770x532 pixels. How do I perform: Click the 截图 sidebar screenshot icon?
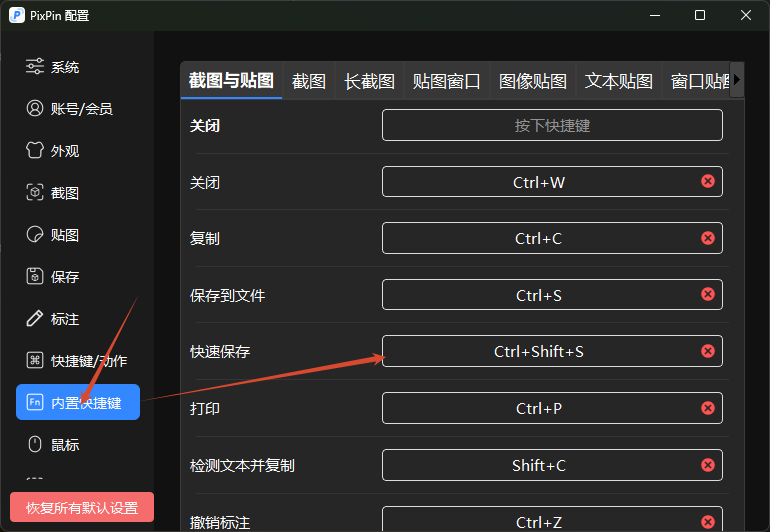(35, 193)
